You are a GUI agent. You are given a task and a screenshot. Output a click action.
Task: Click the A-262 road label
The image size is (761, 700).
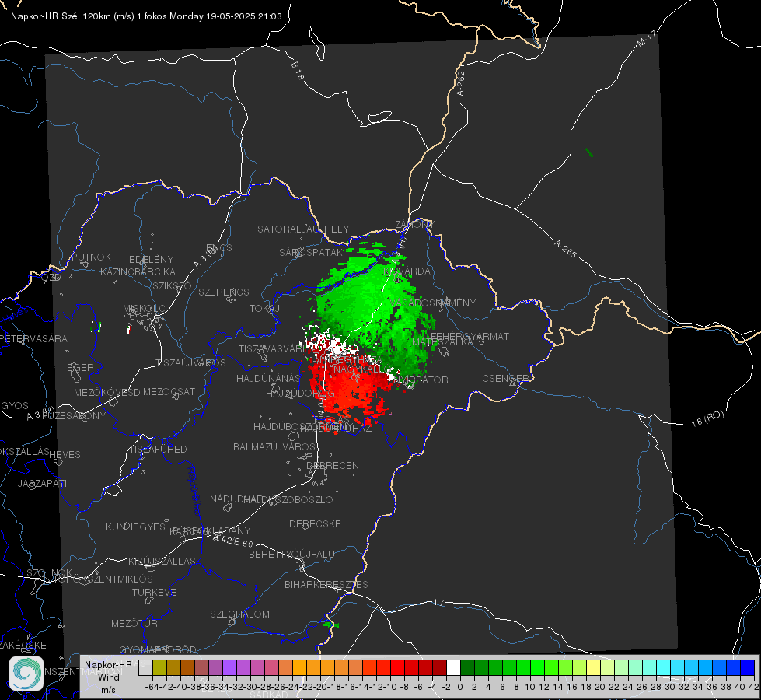pos(461,83)
